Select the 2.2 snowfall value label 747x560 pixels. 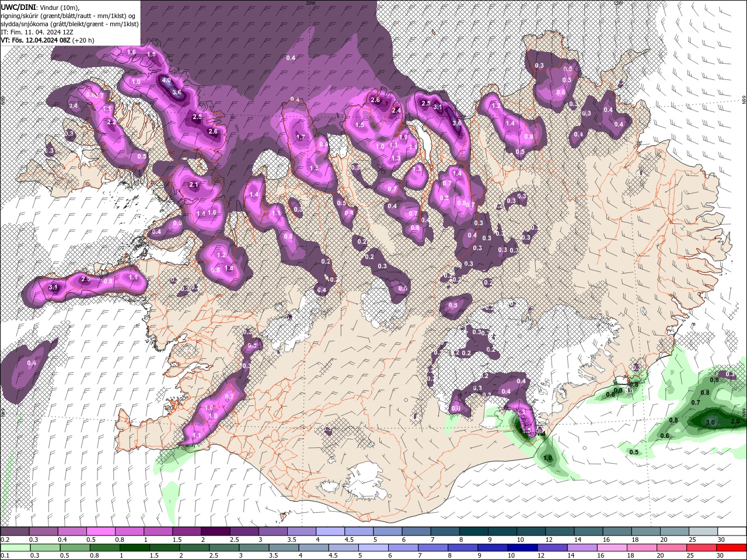[x=111, y=123]
